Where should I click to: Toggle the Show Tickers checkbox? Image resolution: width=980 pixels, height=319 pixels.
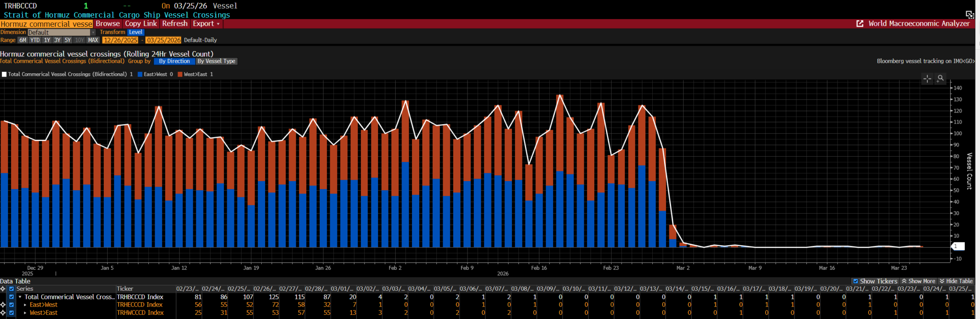[x=856, y=281]
